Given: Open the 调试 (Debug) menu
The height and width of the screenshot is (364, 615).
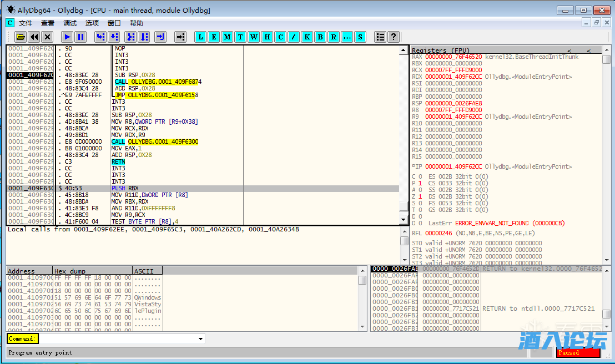Looking at the screenshot, I should coord(70,23).
